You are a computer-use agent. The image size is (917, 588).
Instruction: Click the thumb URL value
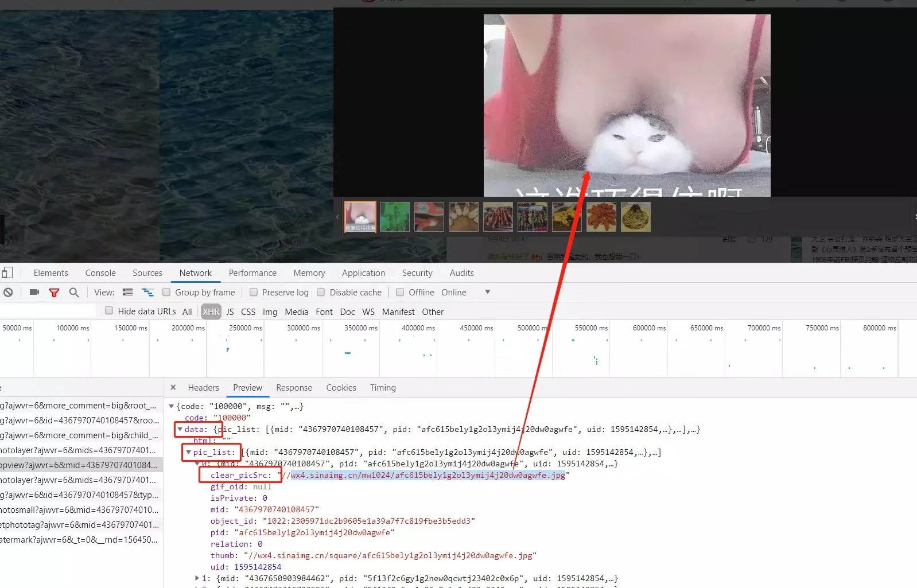(390, 555)
